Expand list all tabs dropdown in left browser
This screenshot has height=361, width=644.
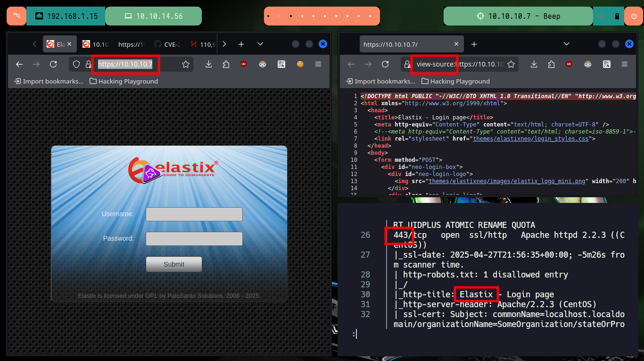click(260, 44)
